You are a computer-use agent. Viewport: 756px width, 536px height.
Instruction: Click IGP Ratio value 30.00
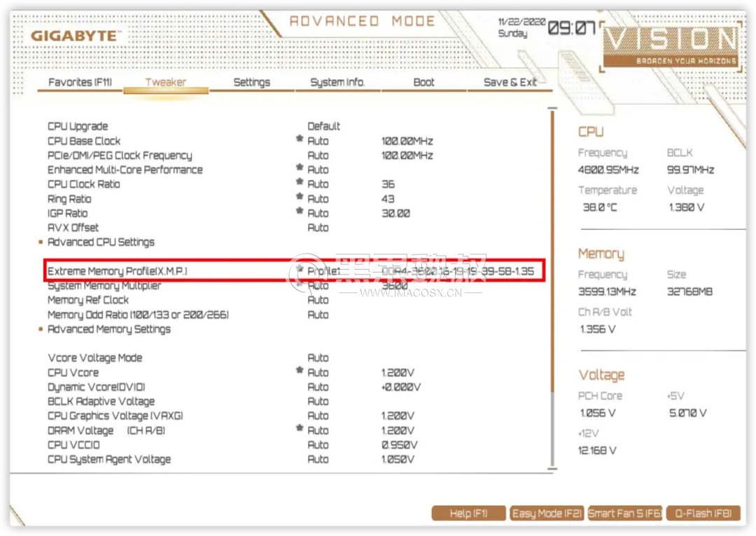point(395,213)
